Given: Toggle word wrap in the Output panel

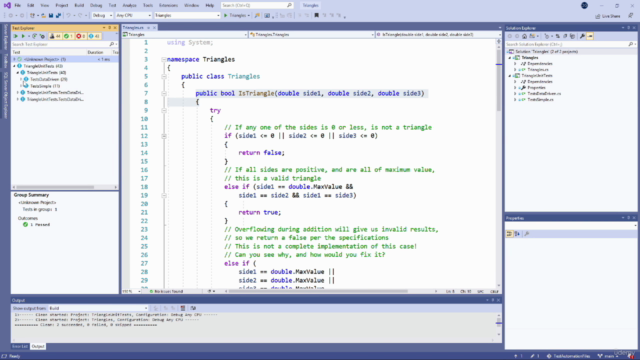Looking at the screenshot, I should click(x=193, y=308).
